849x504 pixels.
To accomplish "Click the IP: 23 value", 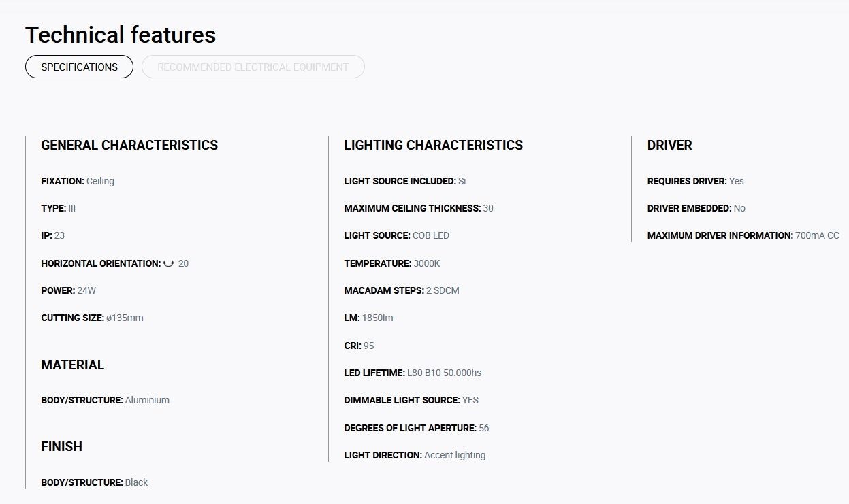I will [59, 235].
